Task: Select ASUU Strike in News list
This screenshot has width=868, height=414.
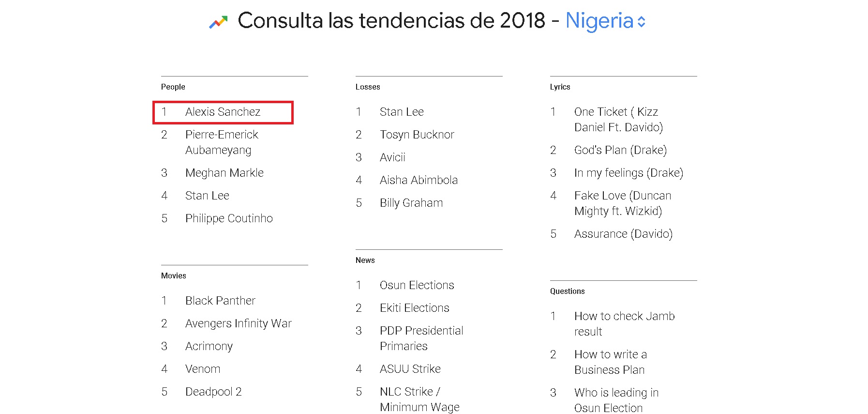Action: click(410, 369)
